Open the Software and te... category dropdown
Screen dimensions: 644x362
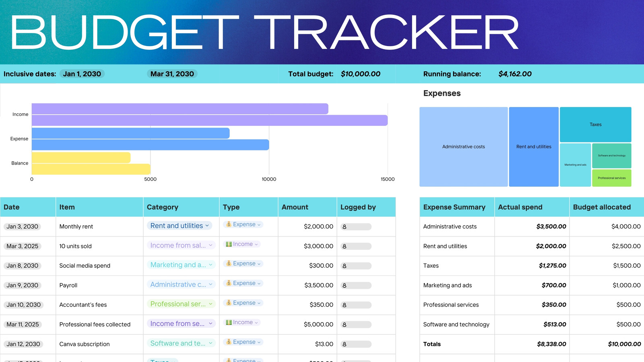pos(181,343)
